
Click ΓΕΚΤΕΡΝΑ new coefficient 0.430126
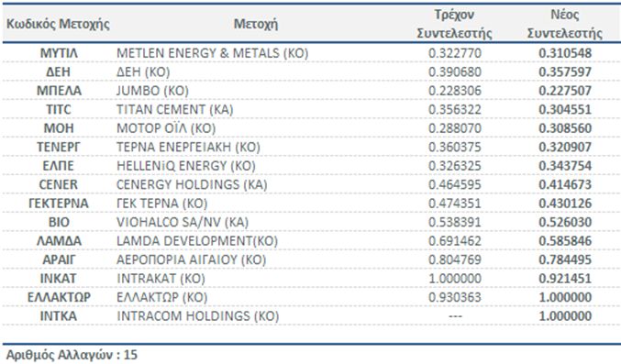565,204
